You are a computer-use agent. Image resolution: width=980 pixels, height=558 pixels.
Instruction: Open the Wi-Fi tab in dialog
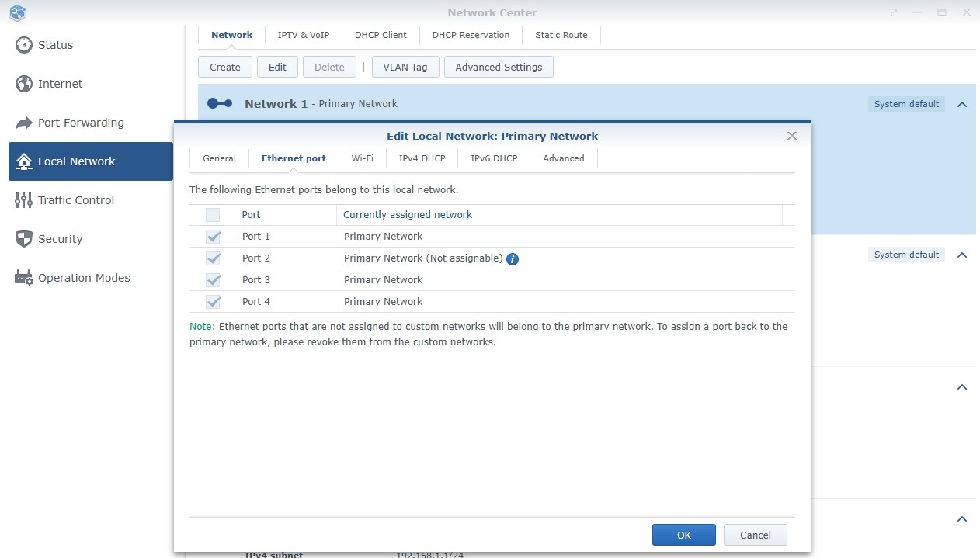362,158
